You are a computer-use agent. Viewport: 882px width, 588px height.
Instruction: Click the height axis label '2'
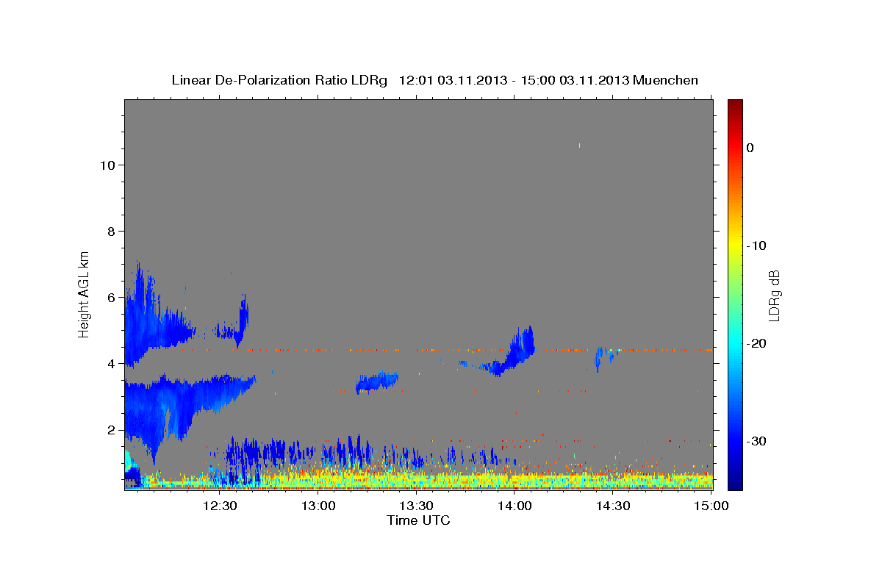[111, 430]
